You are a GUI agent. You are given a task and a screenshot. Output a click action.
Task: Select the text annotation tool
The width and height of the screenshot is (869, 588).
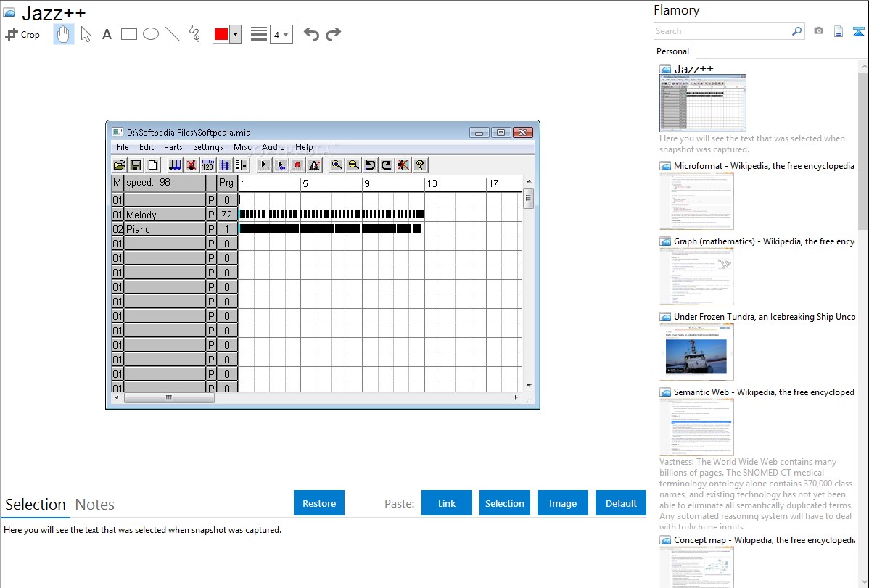pos(107,34)
